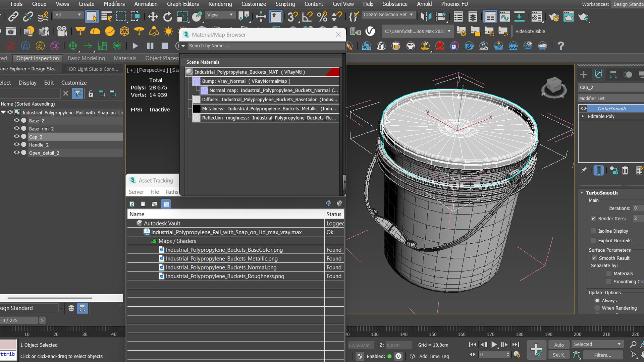This screenshot has width=644, height=362.
Task: Open the Select by Name list tool
Action: 106,16
